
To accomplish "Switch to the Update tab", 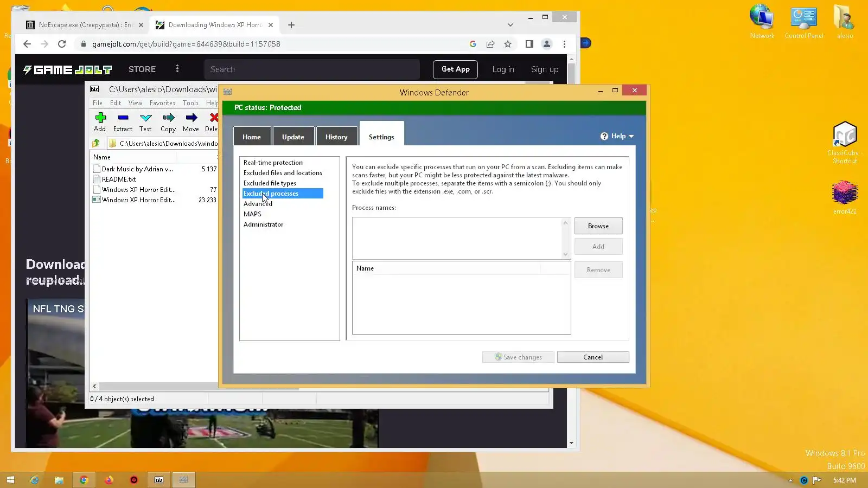I will (x=293, y=137).
